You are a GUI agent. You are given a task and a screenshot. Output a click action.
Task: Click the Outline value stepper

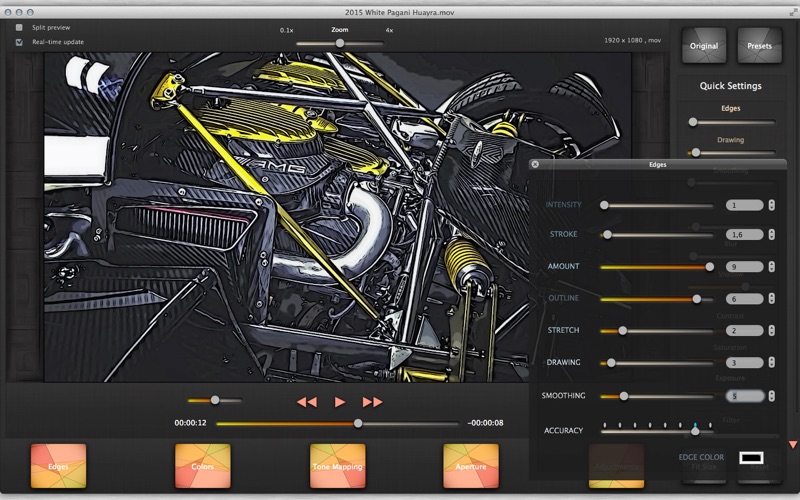pyautogui.click(x=771, y=299)
